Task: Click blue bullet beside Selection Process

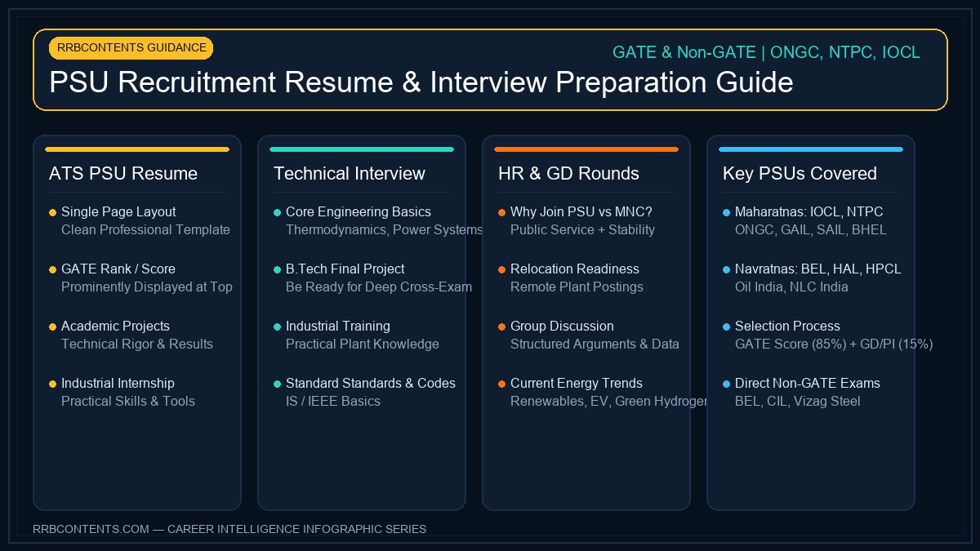Action: coord(726,327)
